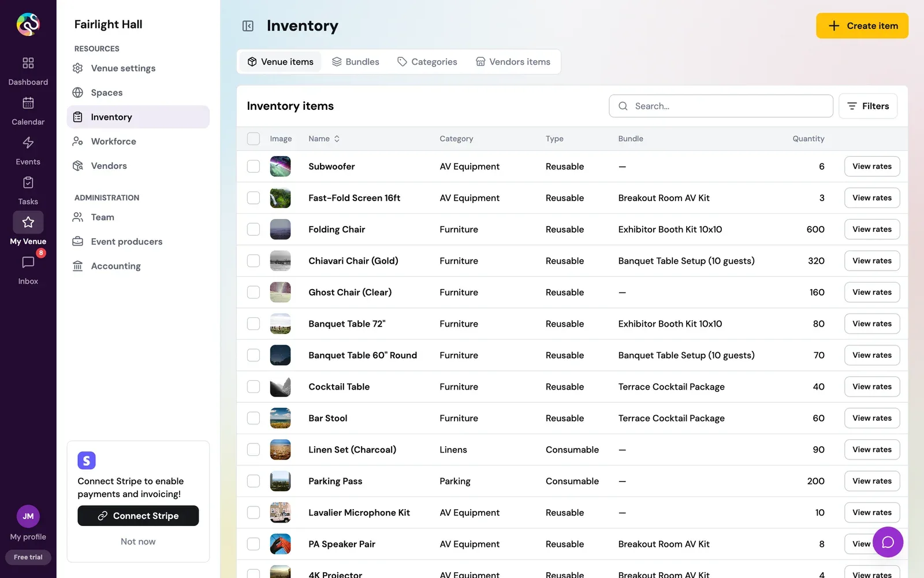The height and width of the screenshot is (578, 924).
Task: Open the Tasks clipboard icon
Action: (28, 183)
